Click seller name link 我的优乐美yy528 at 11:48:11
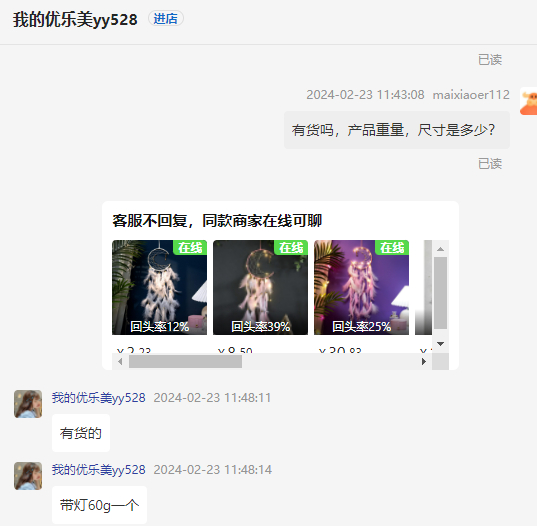 (99, 398)
